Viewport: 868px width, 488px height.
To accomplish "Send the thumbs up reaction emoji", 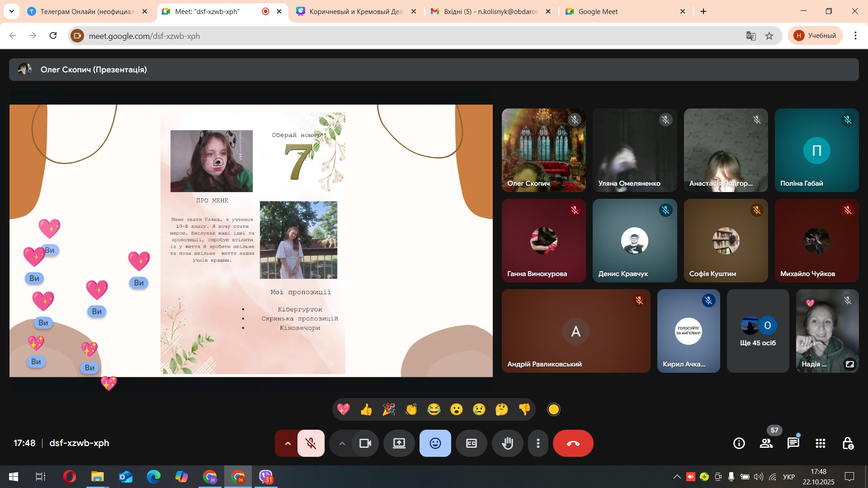I will click(366, 409).
